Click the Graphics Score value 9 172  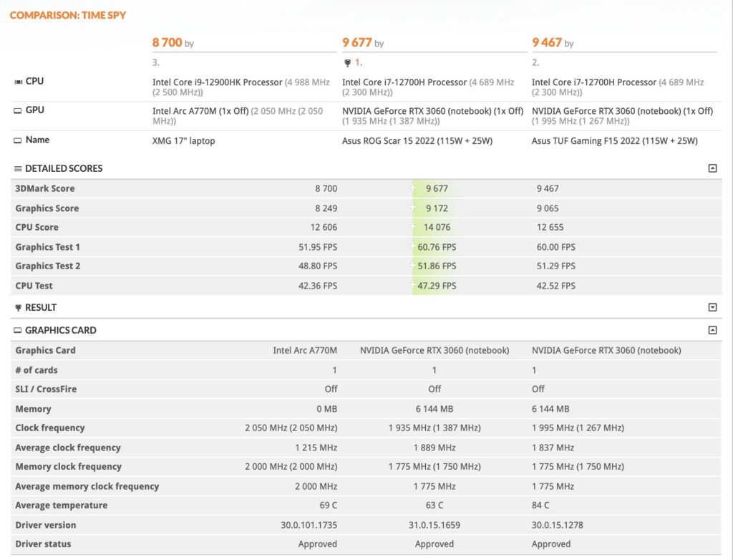[437, 208]
